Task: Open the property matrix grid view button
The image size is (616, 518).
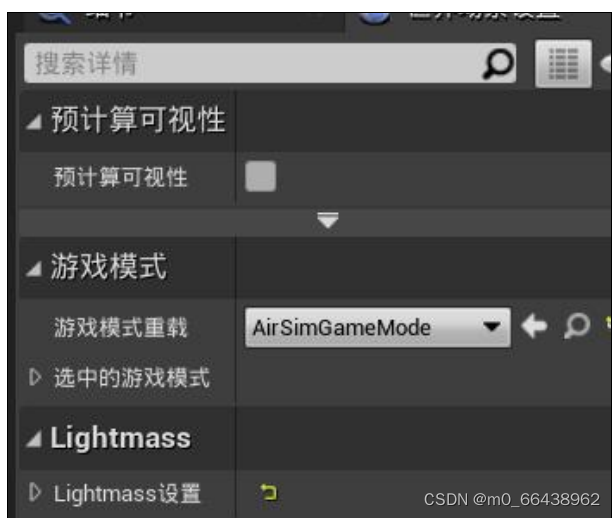Action: point(563,63)
